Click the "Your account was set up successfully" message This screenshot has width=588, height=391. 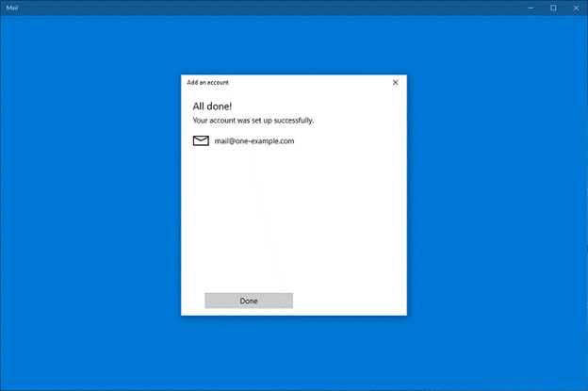tap(253, 121)
